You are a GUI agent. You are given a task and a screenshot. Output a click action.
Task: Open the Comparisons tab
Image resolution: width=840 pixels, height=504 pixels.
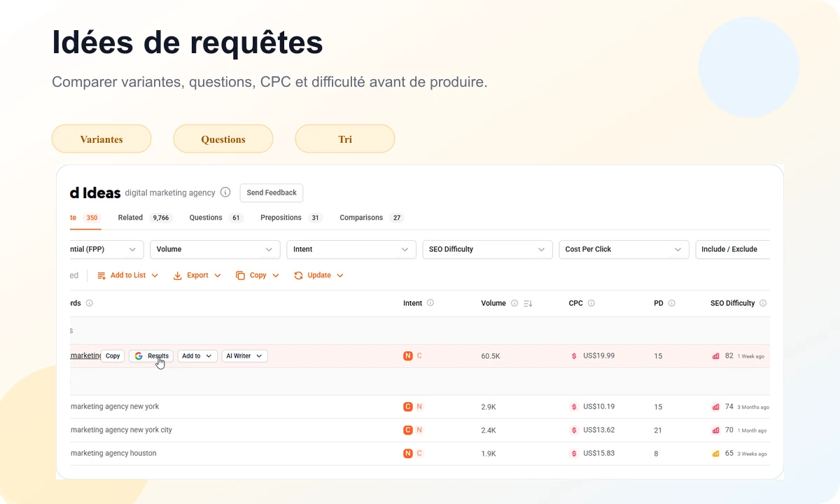coord(372,218)
